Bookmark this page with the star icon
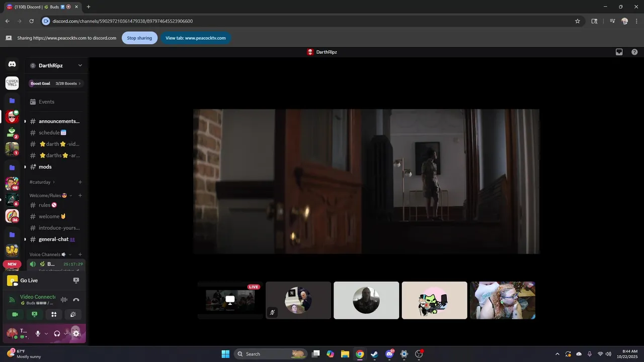 click(578, 21)
